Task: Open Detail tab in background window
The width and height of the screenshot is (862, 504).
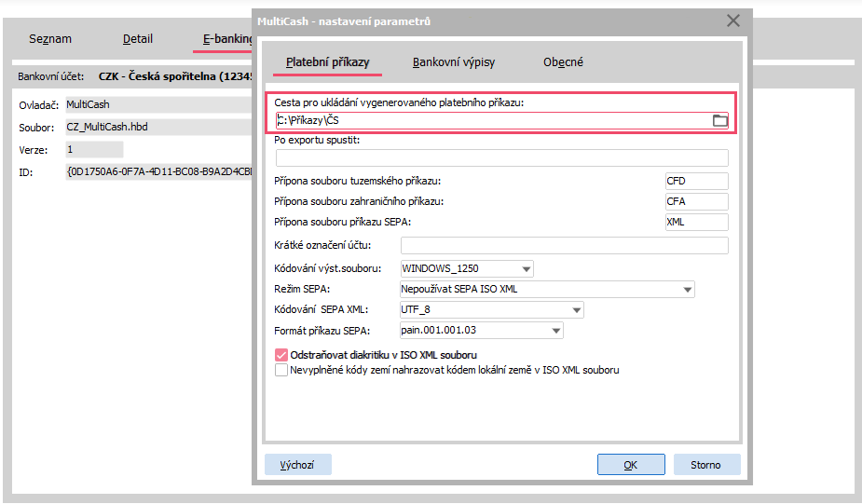Action: (x=137, y=39)
